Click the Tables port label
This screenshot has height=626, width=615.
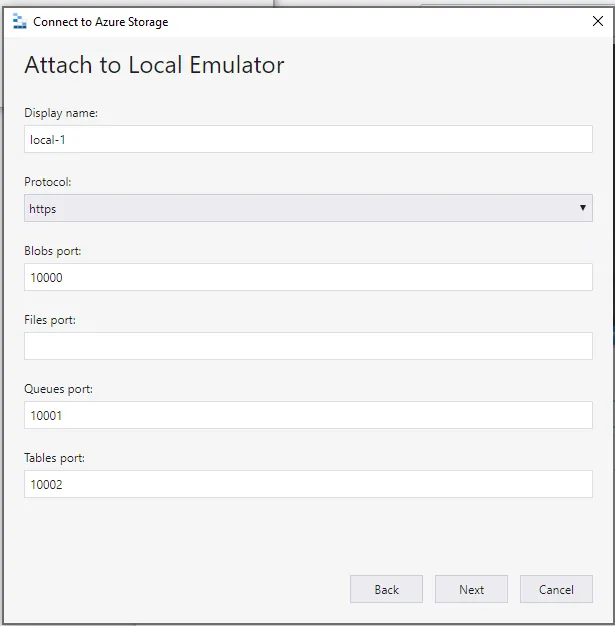tap(54, 458)
